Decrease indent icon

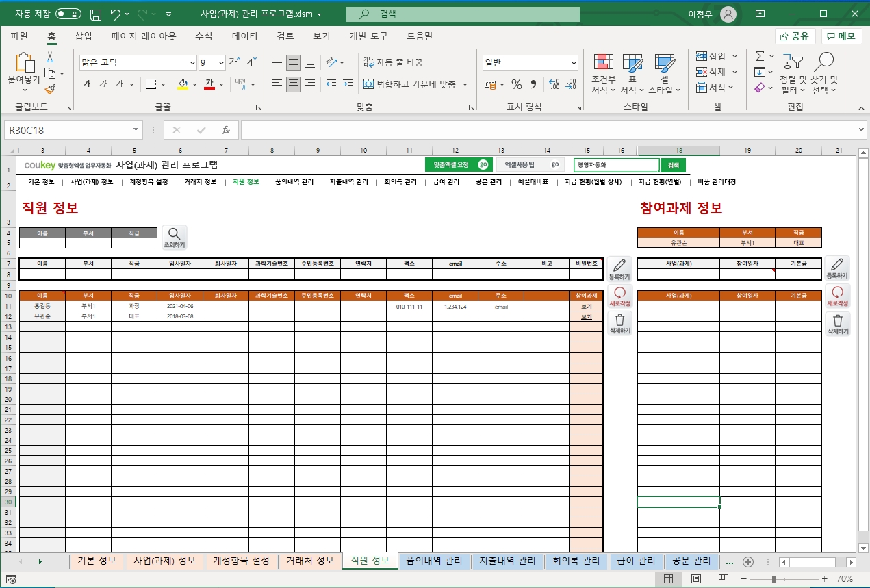(x=331, y=84)
